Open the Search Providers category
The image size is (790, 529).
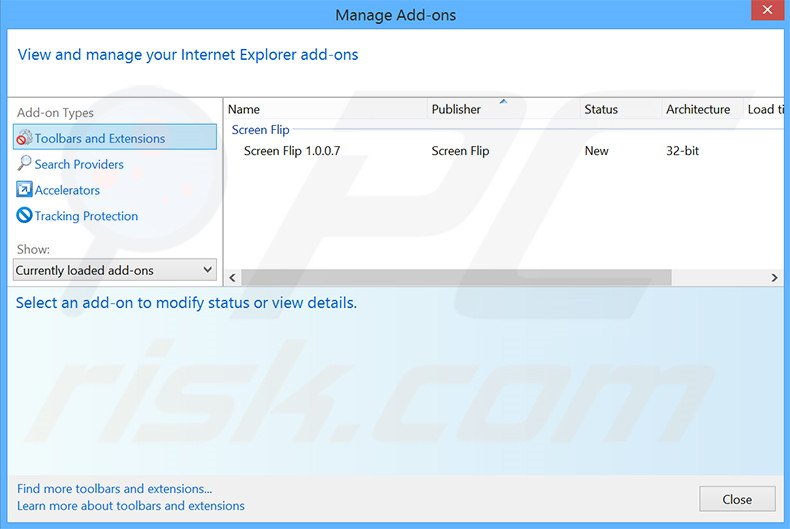click(79, 164)
